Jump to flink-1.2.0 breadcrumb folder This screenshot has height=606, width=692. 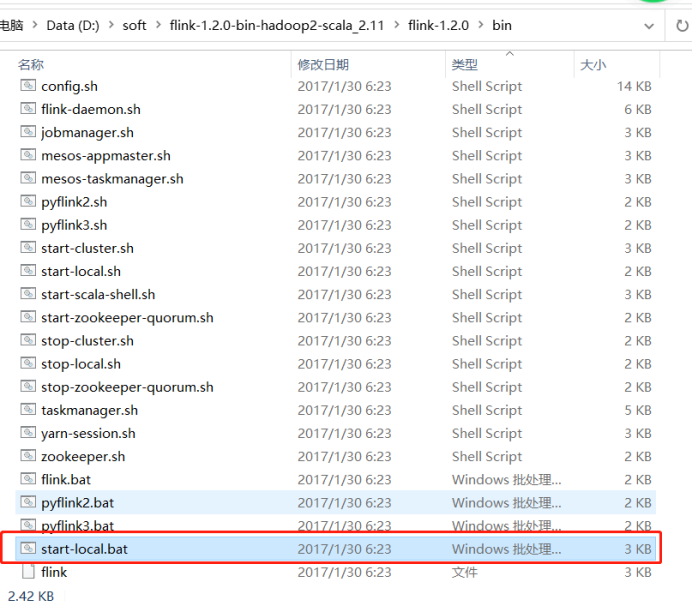point(438,26)
